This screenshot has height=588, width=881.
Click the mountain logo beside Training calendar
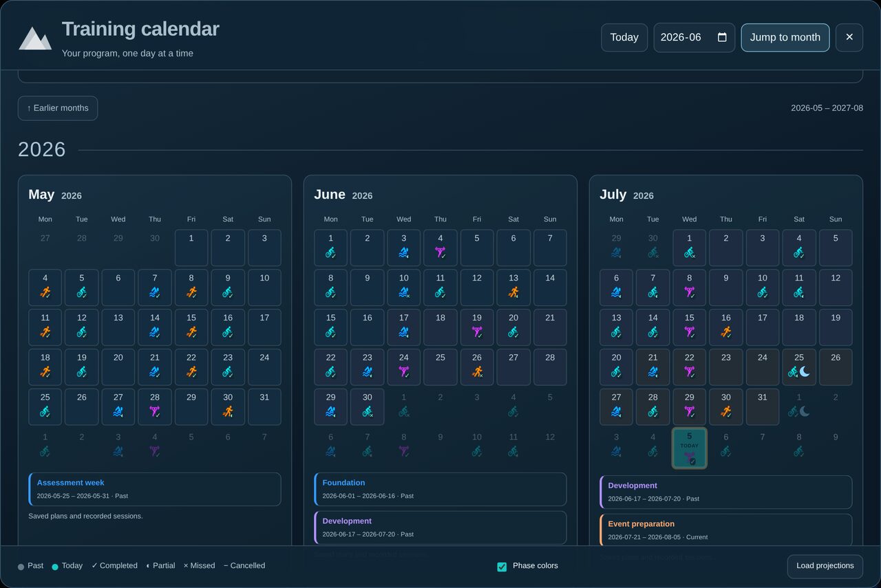point(35,39)
